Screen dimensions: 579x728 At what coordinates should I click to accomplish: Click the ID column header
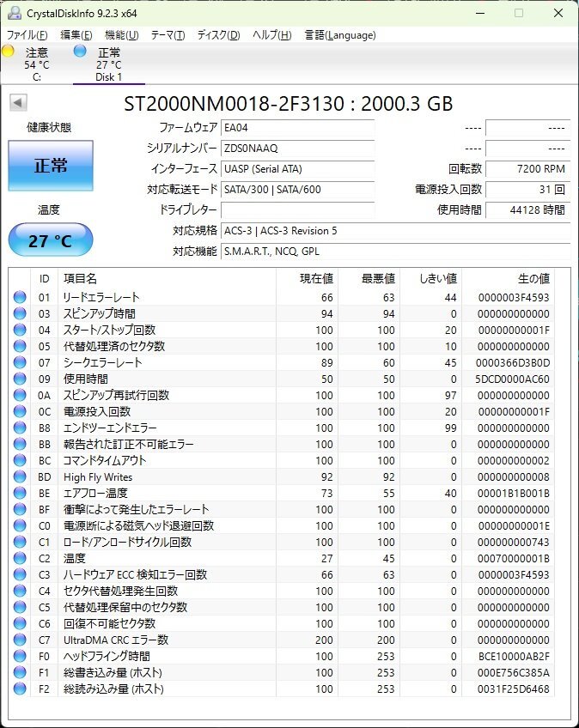tap(44, 278)
